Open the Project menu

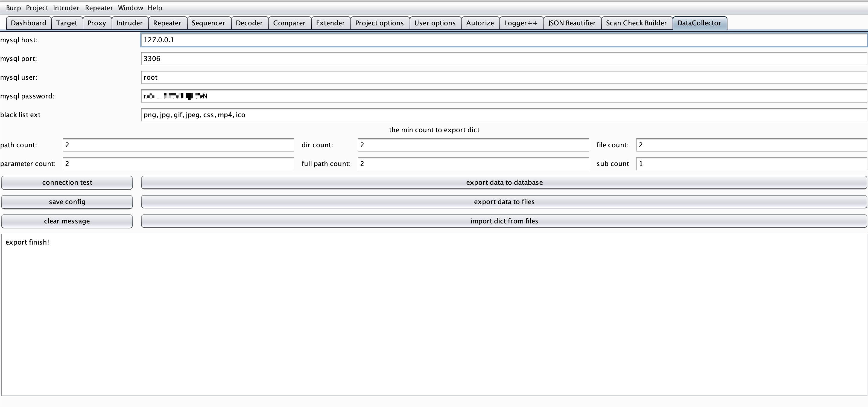[x=37, y=8]
